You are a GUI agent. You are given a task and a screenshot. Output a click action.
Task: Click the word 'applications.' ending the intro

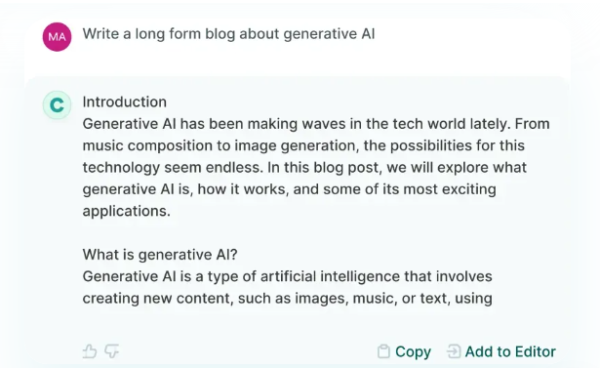126,211
